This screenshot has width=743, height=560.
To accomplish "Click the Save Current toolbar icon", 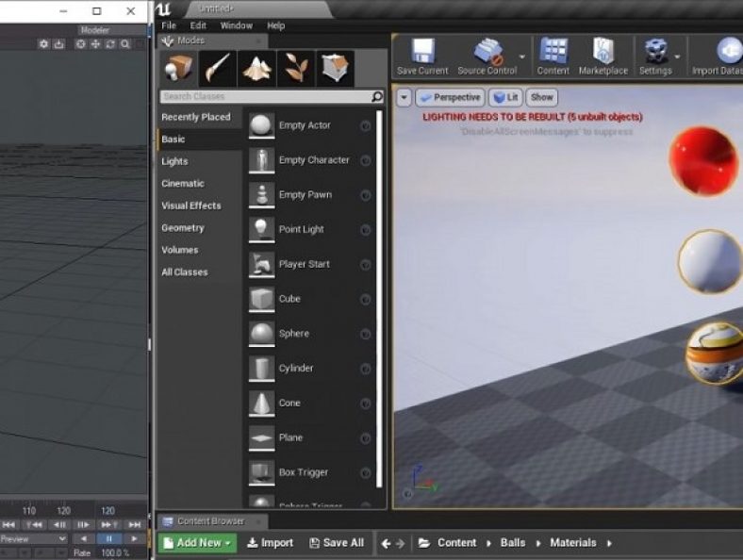I will [x=422, y=56].
